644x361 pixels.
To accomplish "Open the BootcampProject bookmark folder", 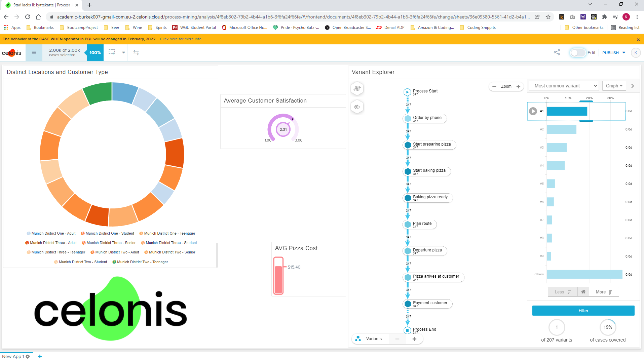I will coord(79,28).
